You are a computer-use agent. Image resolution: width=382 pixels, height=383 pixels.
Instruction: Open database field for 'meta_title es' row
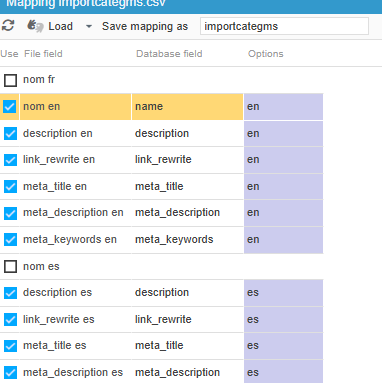[187, 346]
